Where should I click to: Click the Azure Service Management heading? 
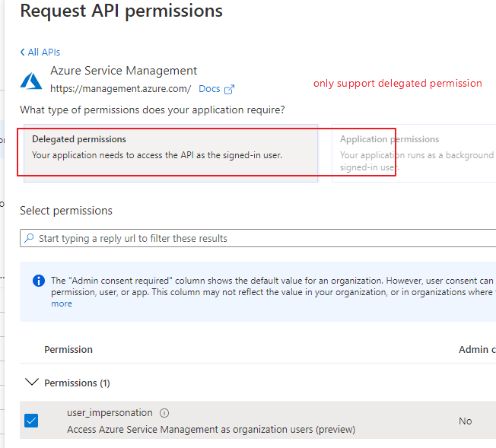click(124, 71)
